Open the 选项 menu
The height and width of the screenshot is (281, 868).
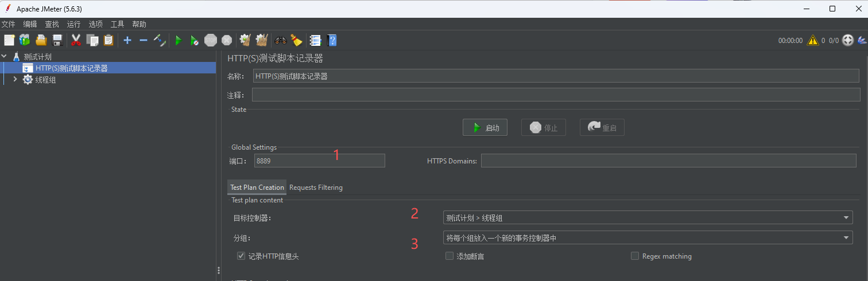(x=95, y=24)
